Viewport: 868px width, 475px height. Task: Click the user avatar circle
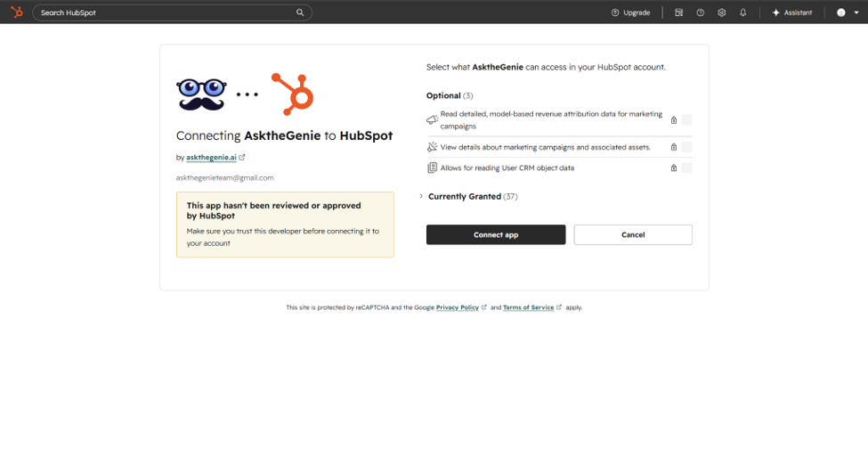coord(841,12)
